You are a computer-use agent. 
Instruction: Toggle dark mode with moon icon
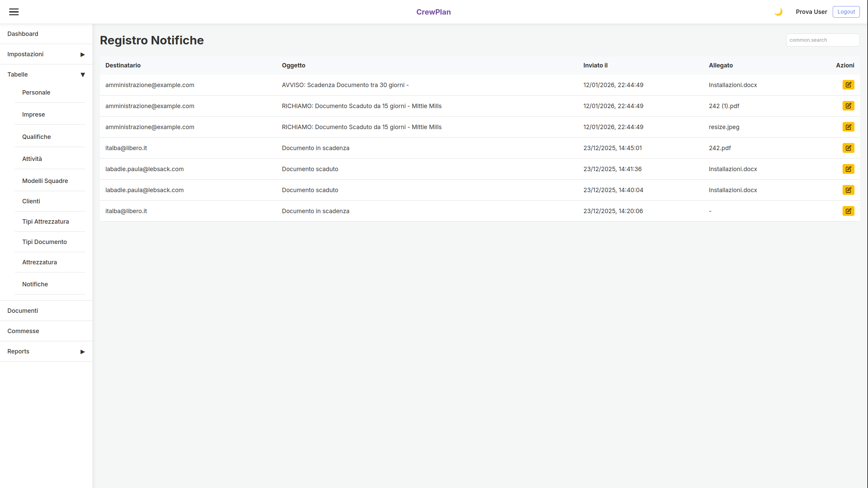[x=778, y=12]
